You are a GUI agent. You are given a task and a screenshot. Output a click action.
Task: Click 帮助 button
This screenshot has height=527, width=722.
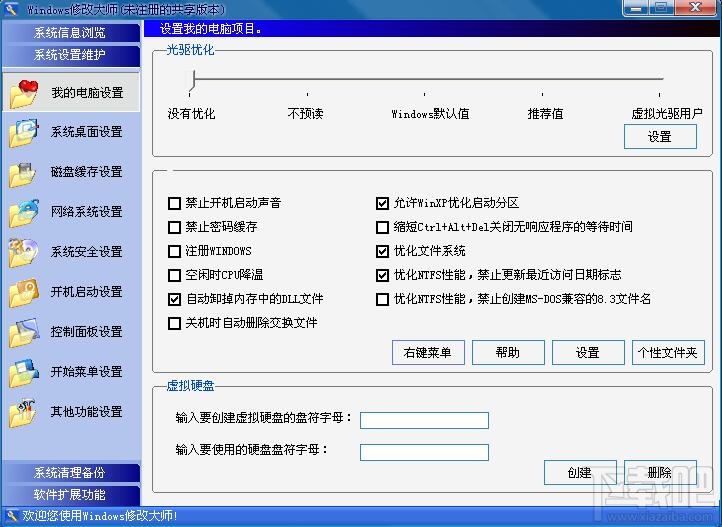pyautogui.click(x=508, y=353)
